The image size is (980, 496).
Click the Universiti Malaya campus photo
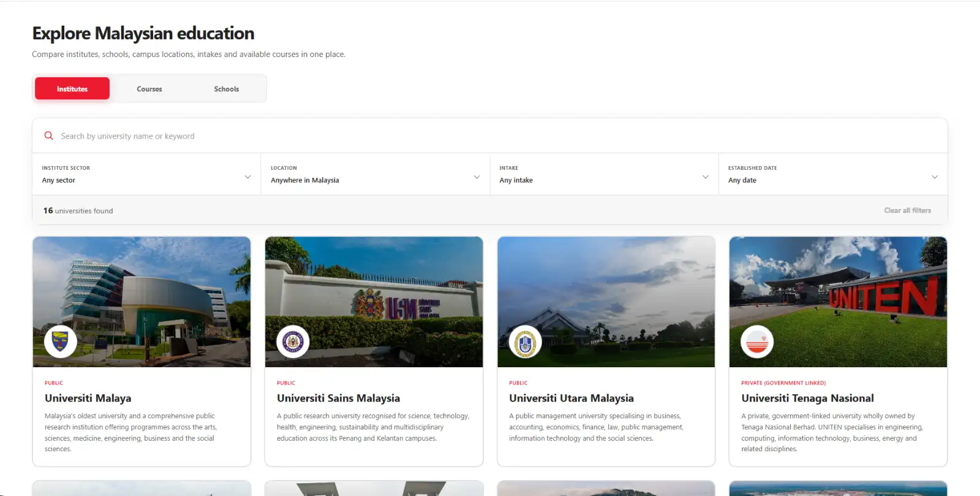click(x=141, y=302)
